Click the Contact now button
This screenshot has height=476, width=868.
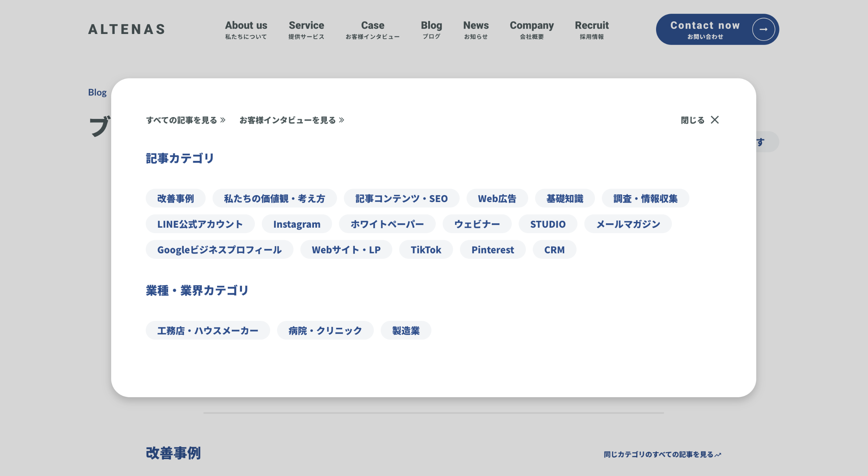[x=718, y=29]
